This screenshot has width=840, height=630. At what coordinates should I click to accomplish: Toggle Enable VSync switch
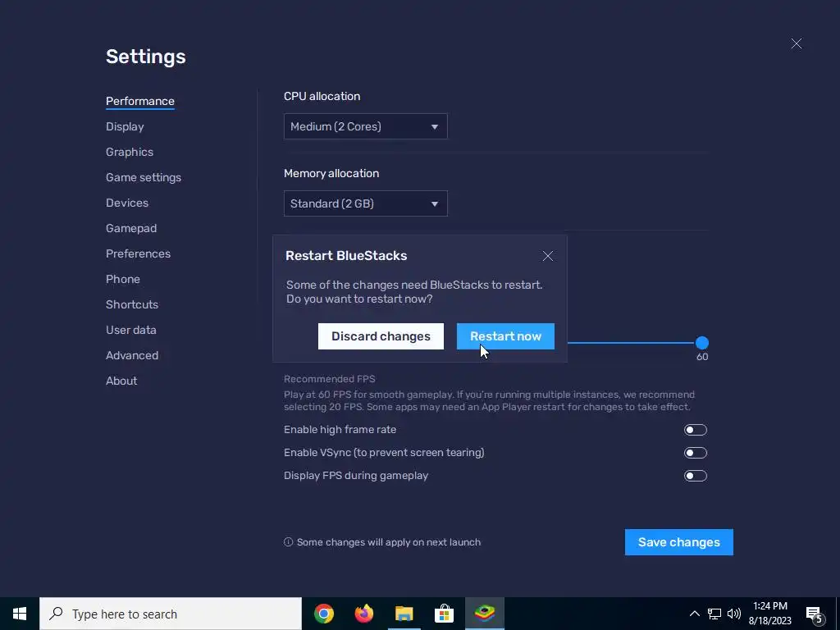tap(696, 453)
